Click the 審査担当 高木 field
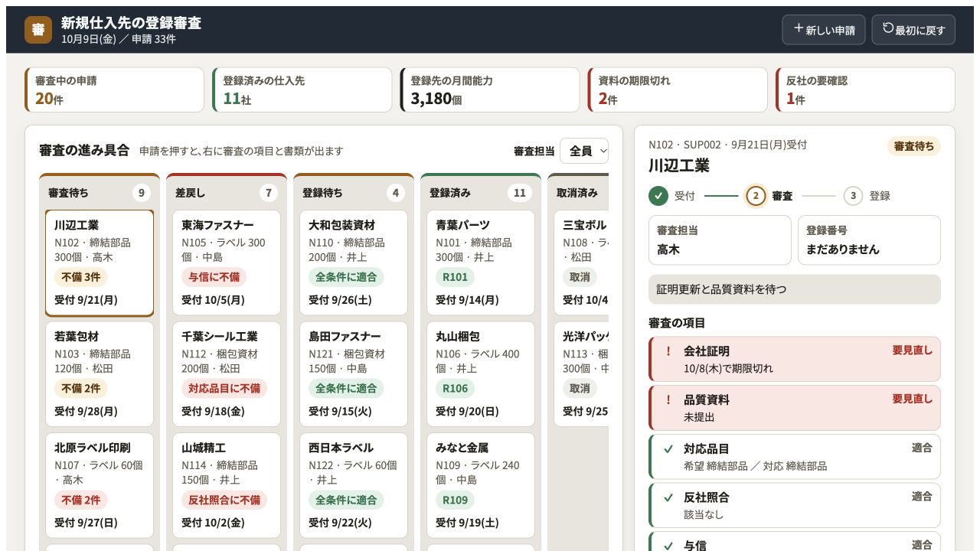The height and width of the screenshot is (551, 980). pos(720,240)
